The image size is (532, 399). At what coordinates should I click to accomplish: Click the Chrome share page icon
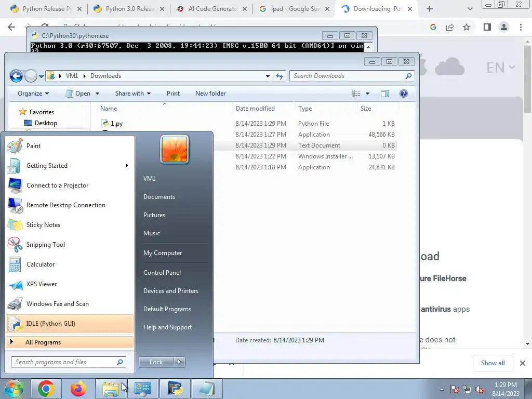tap(450, 27)
